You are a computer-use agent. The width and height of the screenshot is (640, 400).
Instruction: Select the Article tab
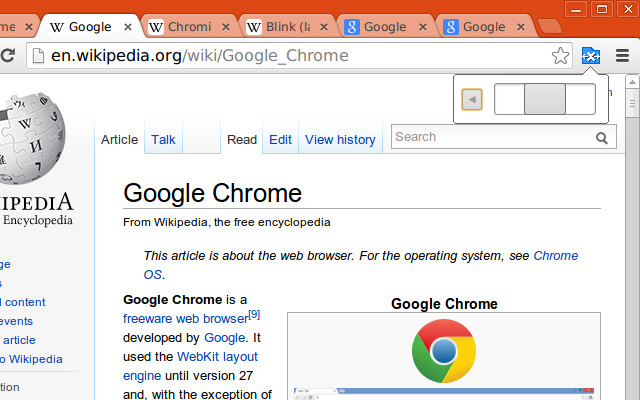point(120,140)
